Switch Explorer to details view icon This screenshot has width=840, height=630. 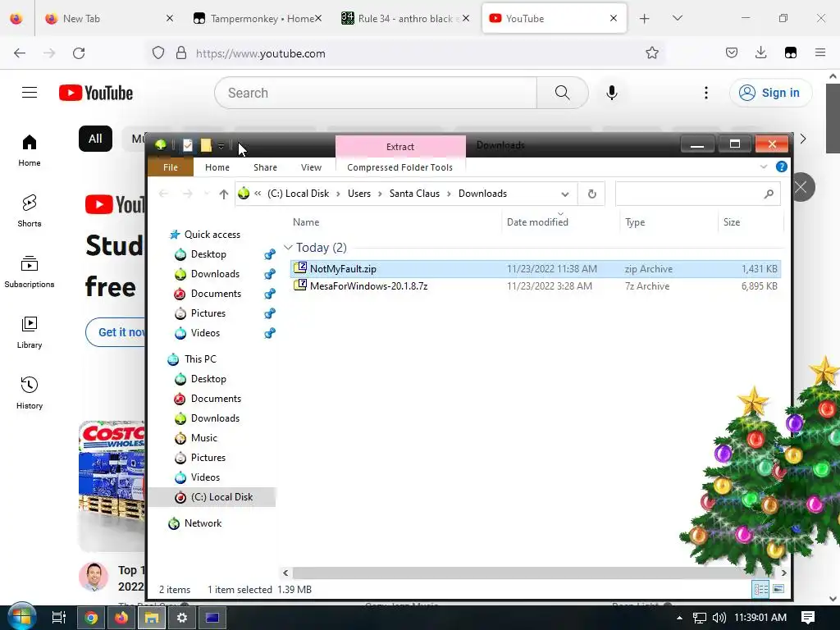pyautogui.click(x=760, y=589)
